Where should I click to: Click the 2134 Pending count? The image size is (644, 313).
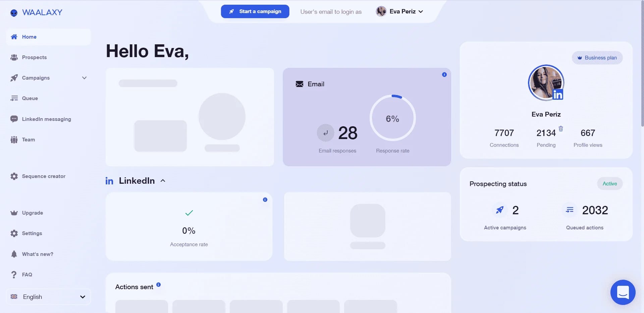coord(546,133)
